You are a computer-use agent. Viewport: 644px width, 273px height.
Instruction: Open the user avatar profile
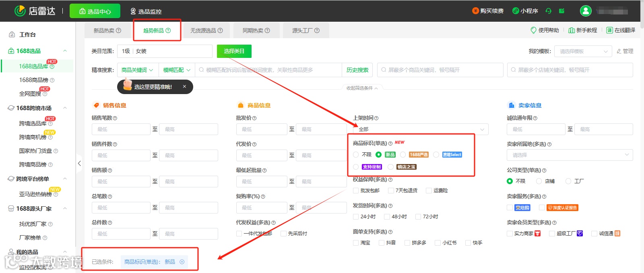tap(586, 11)
